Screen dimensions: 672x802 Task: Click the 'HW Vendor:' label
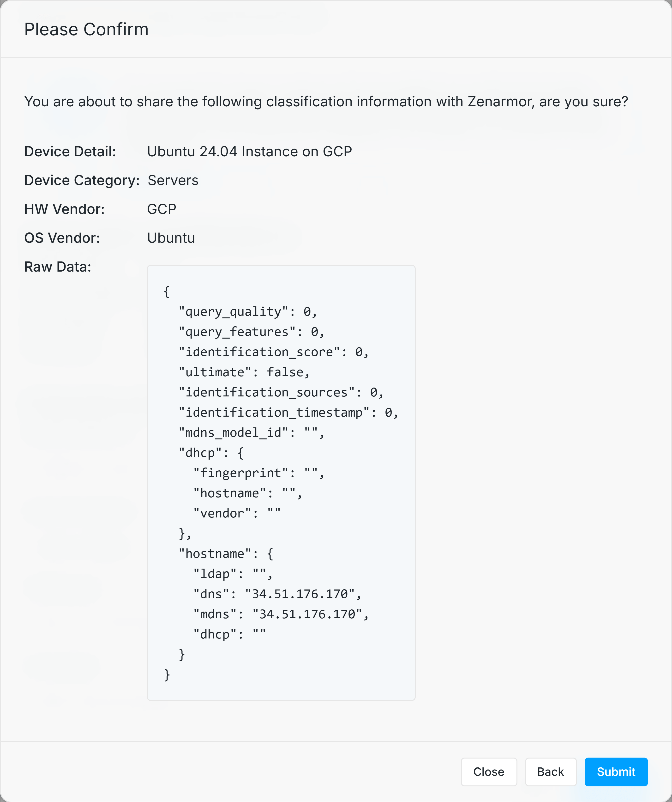tap(65, 209)
